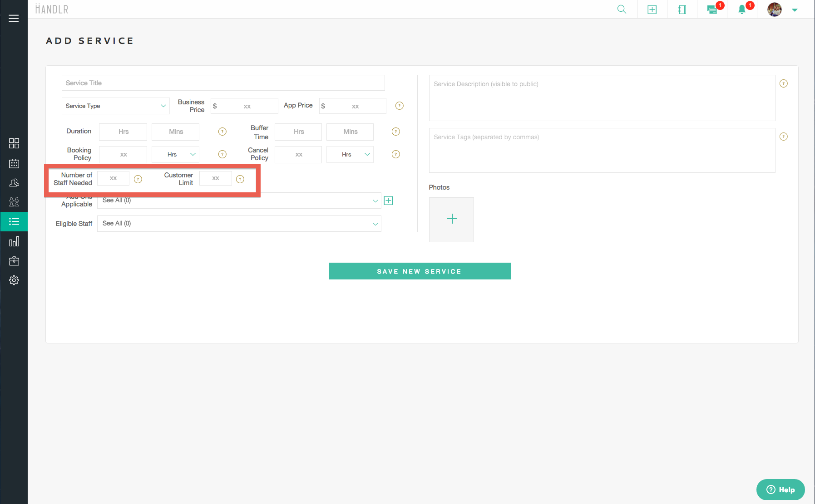The height and width of the screenshot is (504, 815).
Task: Open the dashboard grid icon in sidebar
Action: point(14,143)
